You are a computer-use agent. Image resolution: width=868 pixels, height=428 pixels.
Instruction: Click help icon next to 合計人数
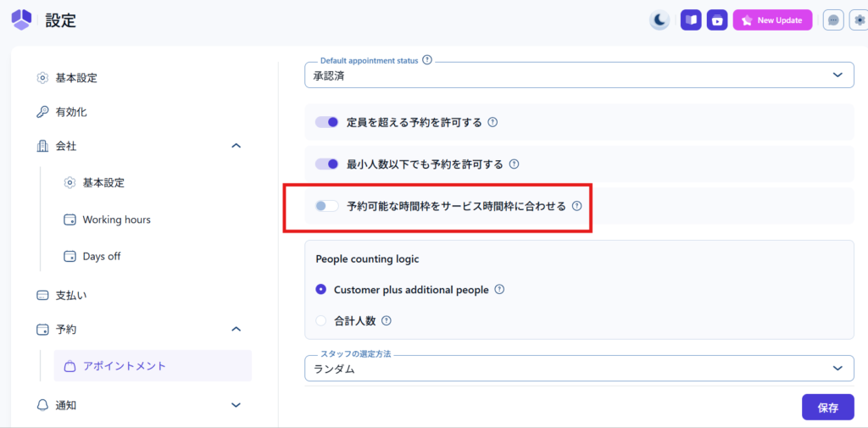point(387,320)
